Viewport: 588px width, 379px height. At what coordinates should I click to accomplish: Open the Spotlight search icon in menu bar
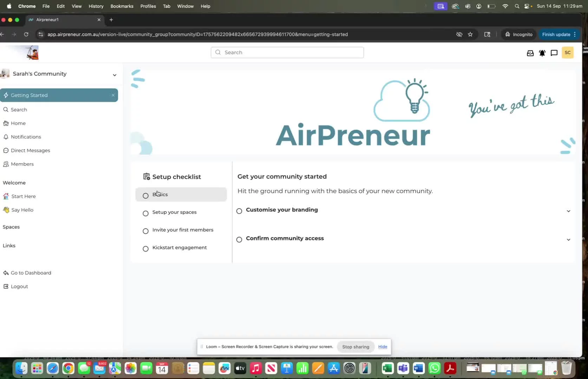pos(517,6)
